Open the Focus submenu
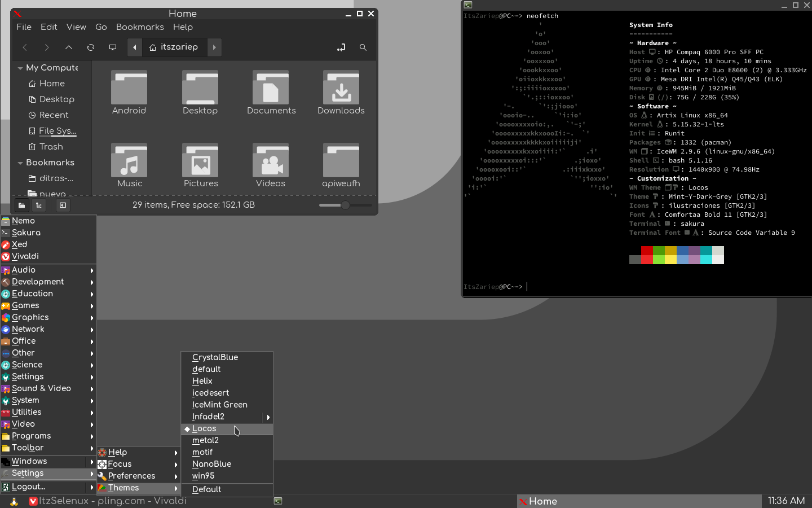The width and height of the screenshot is (812, 508). pyautogui.click(x=139, y=464)
